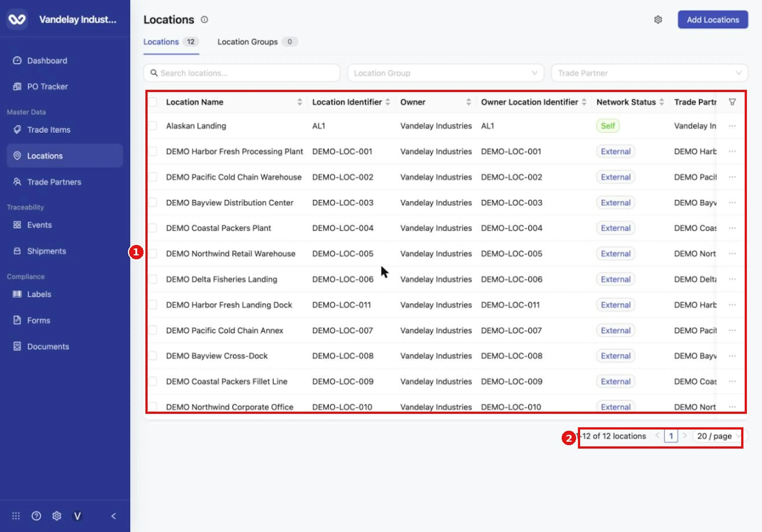
Task: Open the apps grid icon in sidebar footer
Action: coord(16,516)
